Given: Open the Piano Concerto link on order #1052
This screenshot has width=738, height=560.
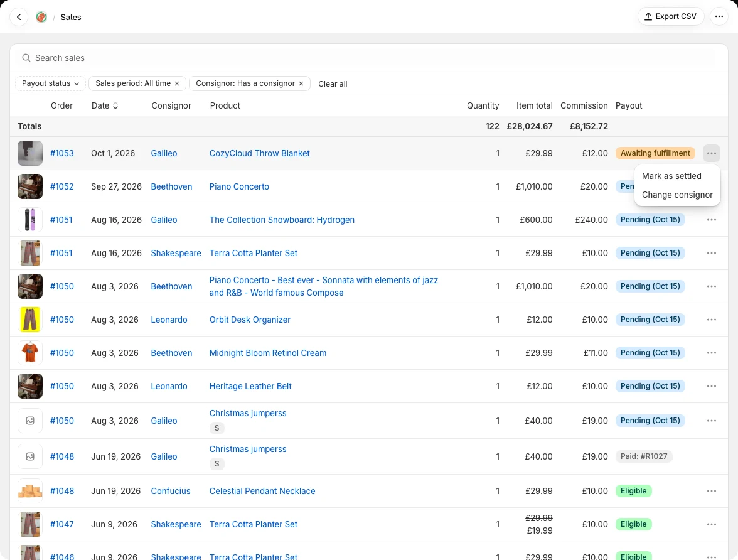Looking at the screenshot, I should (x=239, y=186).
